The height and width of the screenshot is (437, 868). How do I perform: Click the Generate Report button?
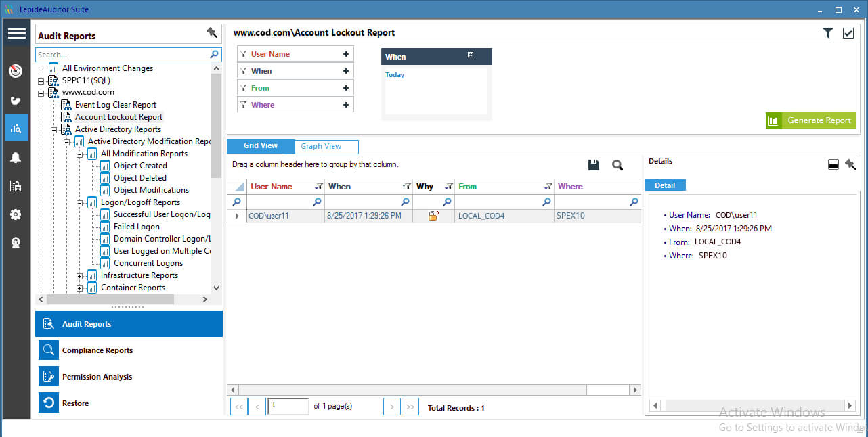(810, 120)
